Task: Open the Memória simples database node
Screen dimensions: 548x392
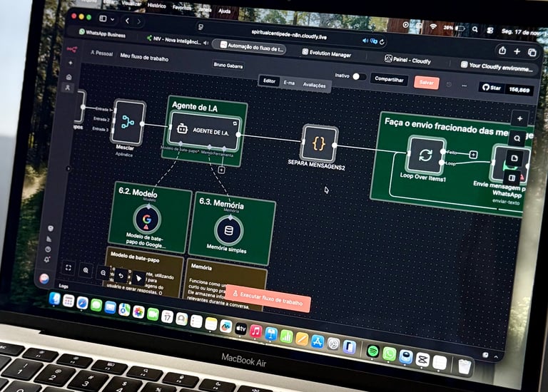Action: pos(228,230)
